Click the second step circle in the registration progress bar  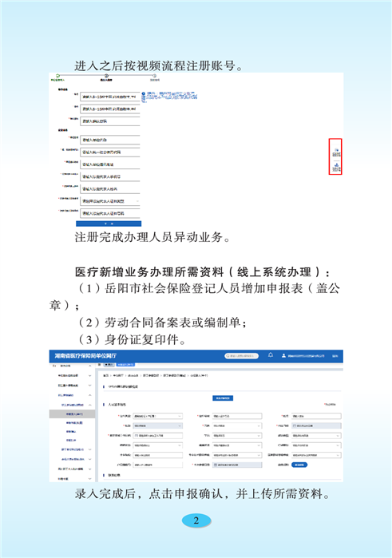(106, 76)
